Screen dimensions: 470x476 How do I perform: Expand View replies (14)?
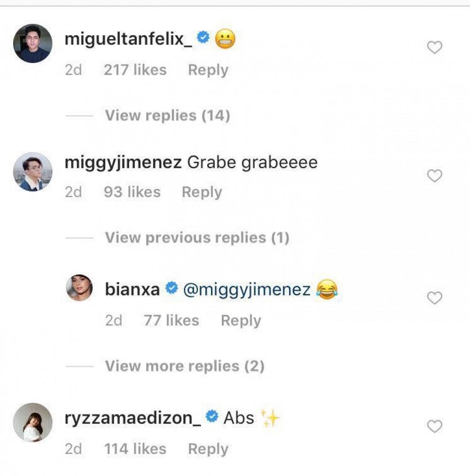(x=167, y=115)
